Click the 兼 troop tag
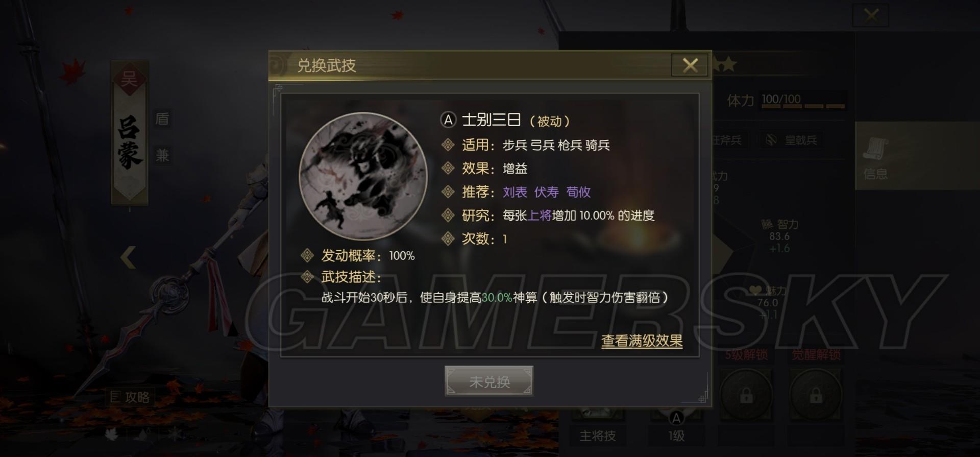This screenshot has width=980, height=457. coord(162,155)
